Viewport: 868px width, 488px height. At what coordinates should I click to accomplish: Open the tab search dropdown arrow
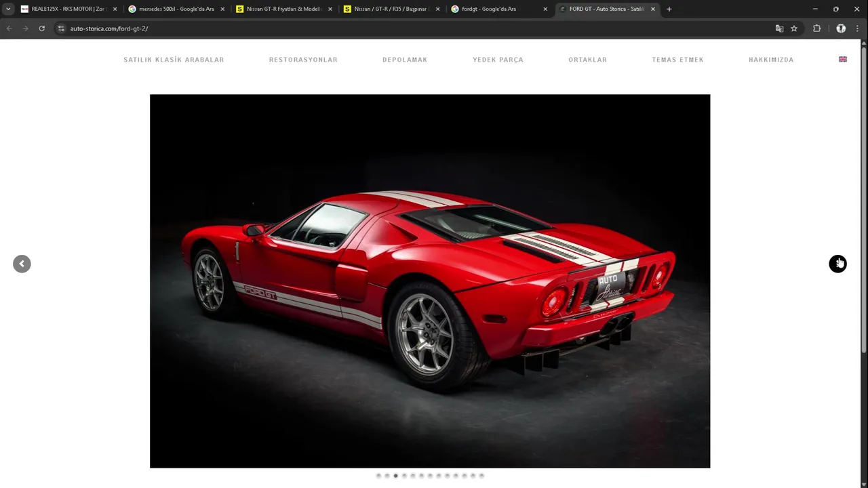[8, 9]
